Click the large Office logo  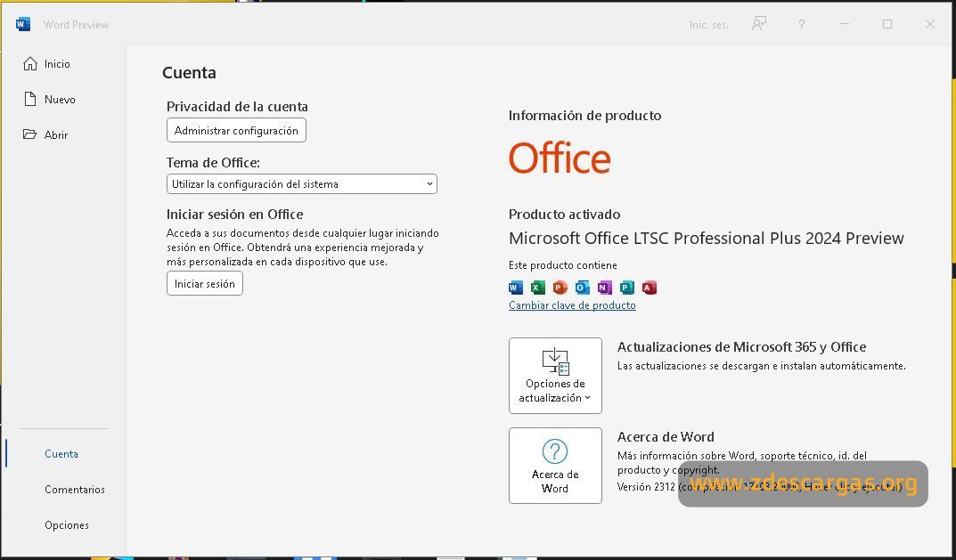[x=560, y=158]
